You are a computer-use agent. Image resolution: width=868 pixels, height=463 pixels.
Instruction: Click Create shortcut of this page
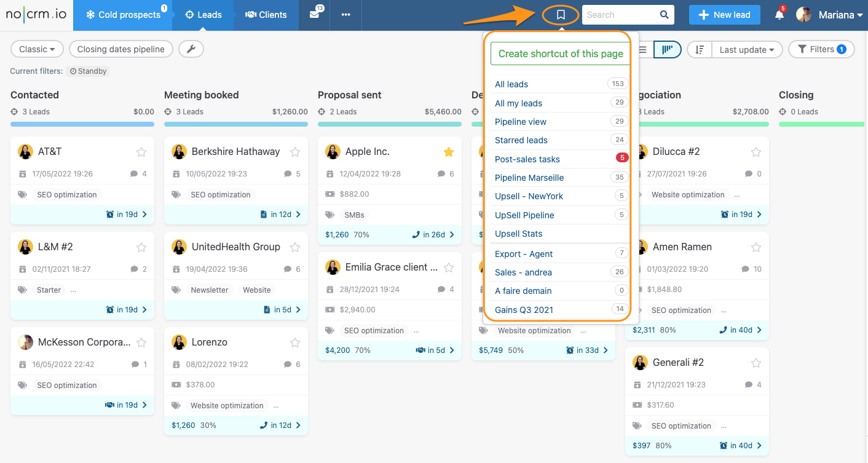pyautogui.click(x=559, y=53)
